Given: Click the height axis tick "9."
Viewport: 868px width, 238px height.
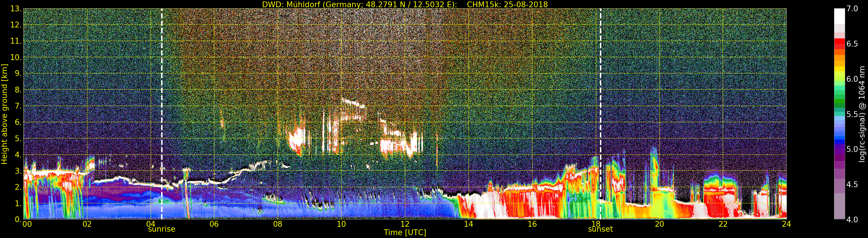Looking at the screenshot, I should 18,74.
